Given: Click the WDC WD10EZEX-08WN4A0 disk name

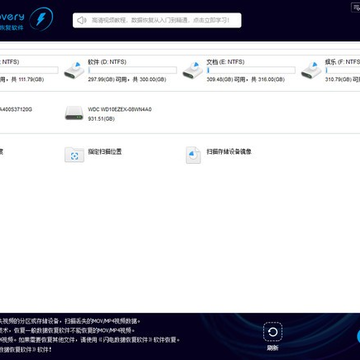Looking at the screenshot, I should pyautogui.click(x=120, y=109).
